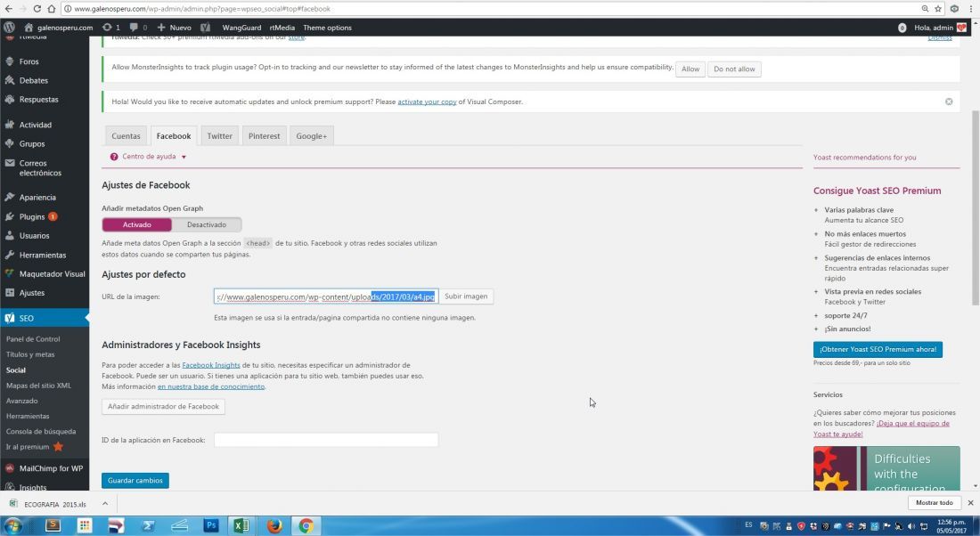Click the volume speaker icon in system tray

[911, 526]
